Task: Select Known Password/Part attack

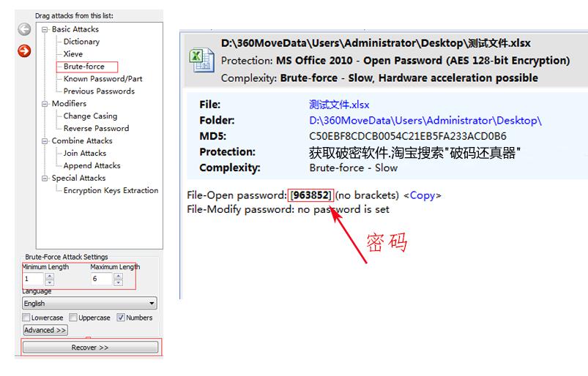Action: pyautogui.click(x=103, y=79)
